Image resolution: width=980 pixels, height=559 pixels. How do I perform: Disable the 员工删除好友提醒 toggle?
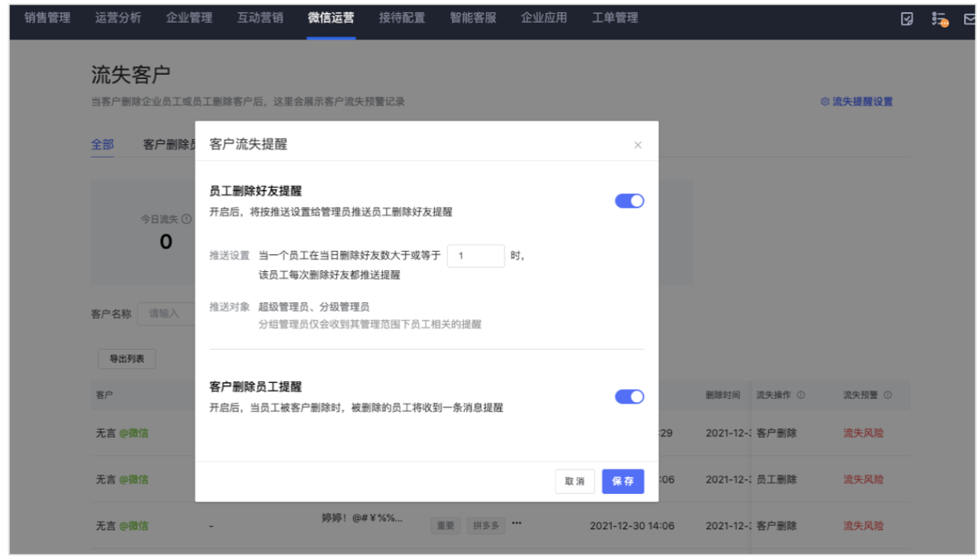(x=629, y=201)
